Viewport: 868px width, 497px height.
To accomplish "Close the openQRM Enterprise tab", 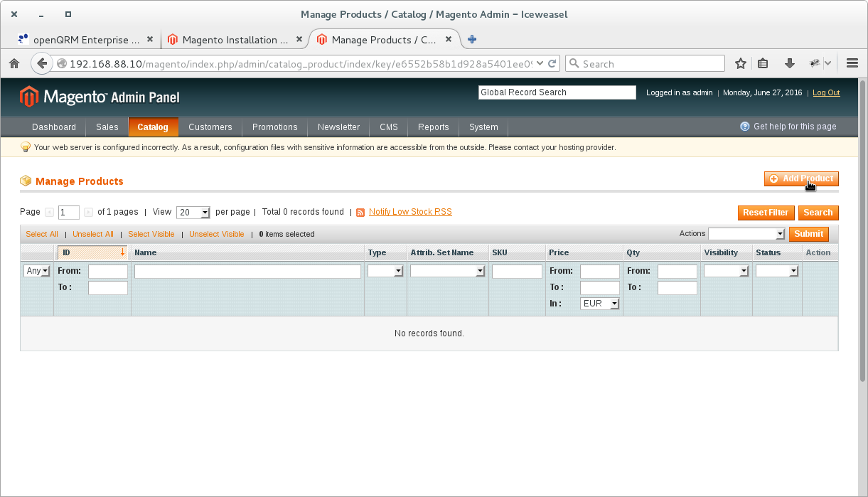I will (150, 40).
